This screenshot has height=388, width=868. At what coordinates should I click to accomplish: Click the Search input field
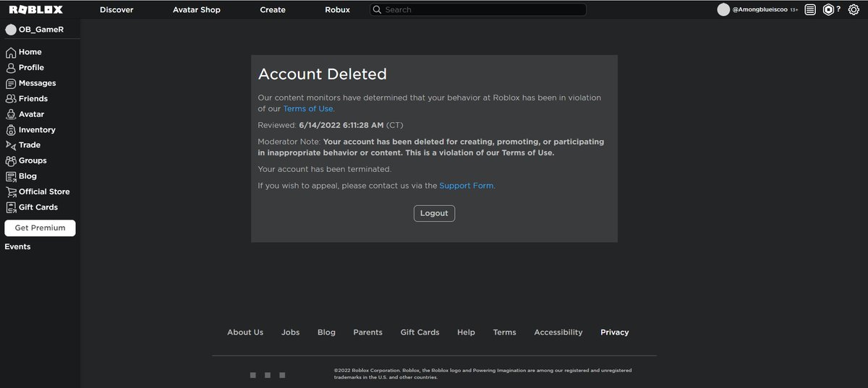(x=478, y=10)
